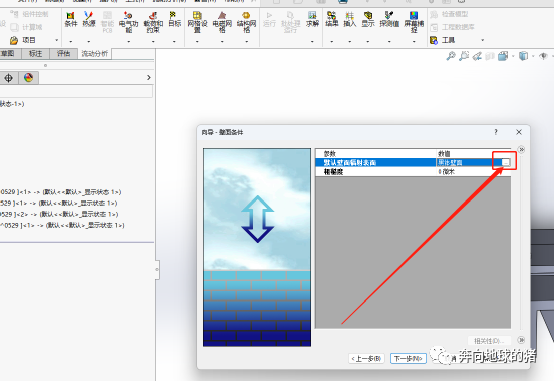The height and width of the screenshot is (381, 554).
Task: Select the tree row ending in <2> 显示状态 1
Action: pos(59,214)
